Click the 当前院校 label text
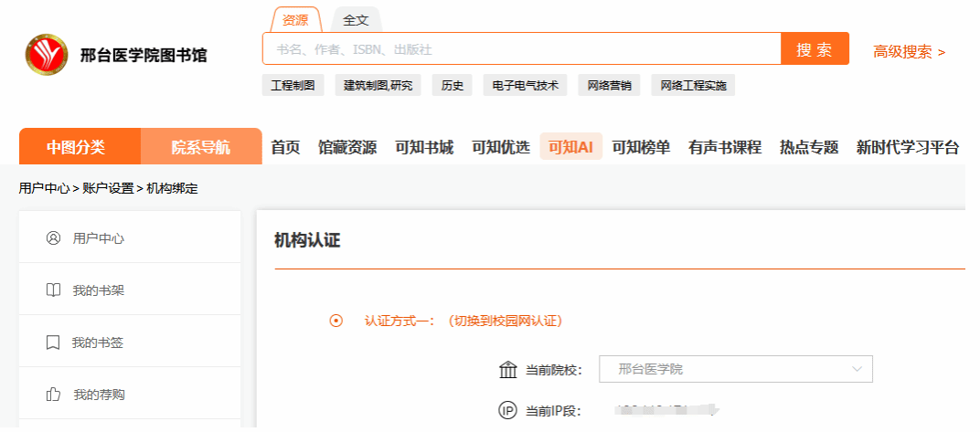Screen dimensions: 980x432 pyautogui.click(x=553, y=370)
